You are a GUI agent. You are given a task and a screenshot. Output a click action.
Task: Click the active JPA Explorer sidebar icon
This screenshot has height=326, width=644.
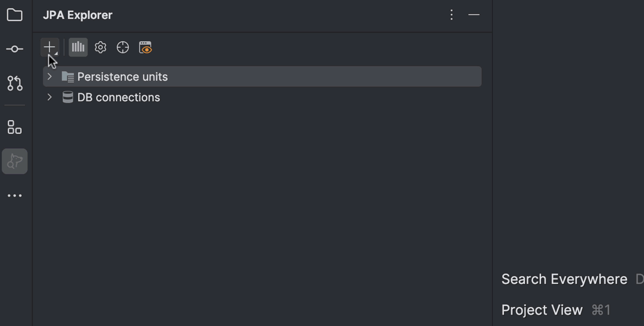[15, 161]
